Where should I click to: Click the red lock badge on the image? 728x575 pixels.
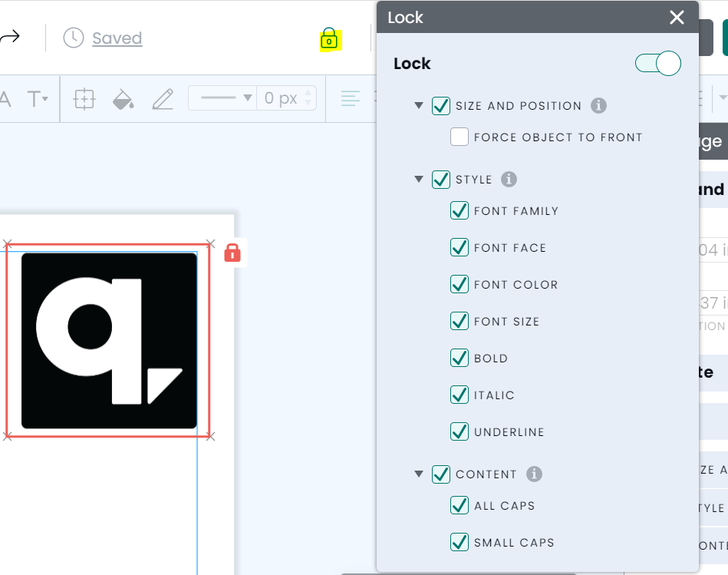(232, 253)
